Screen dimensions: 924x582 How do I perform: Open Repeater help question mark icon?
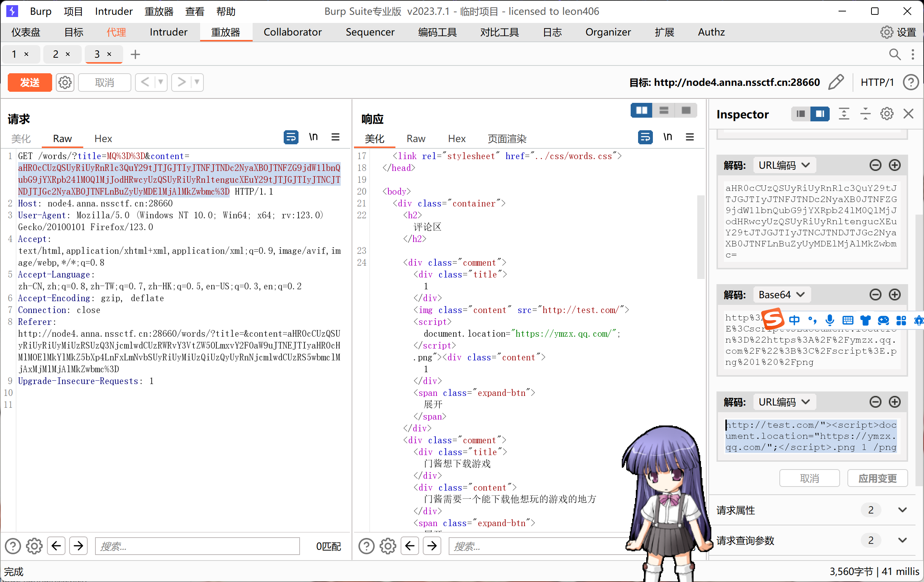tap(910, 82)
